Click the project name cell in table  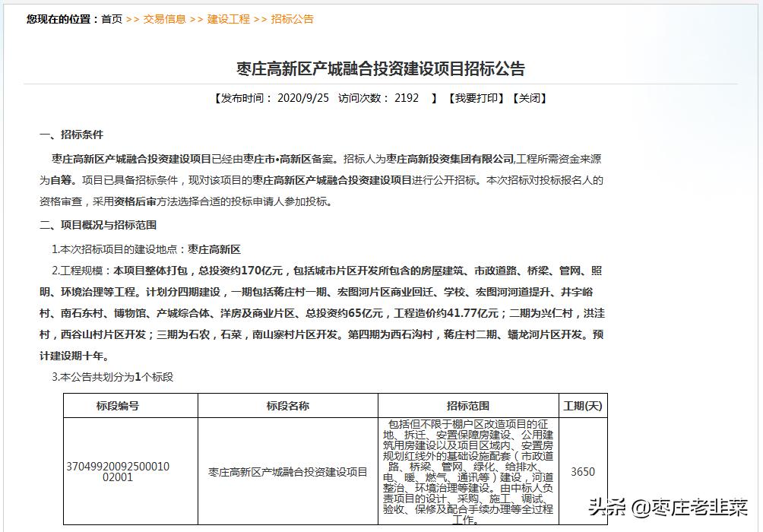(x=287, y=471)
